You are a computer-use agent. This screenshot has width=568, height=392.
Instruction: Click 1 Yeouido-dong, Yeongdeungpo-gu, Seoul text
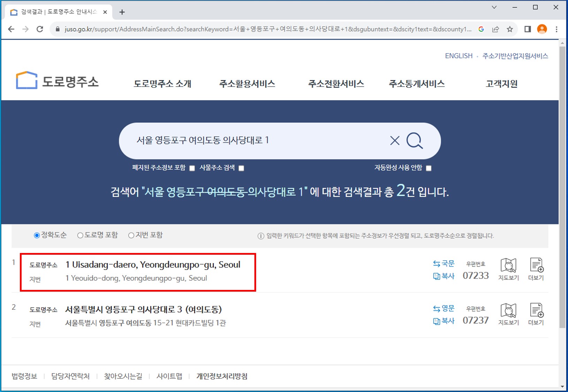click(x=136, y=278)
